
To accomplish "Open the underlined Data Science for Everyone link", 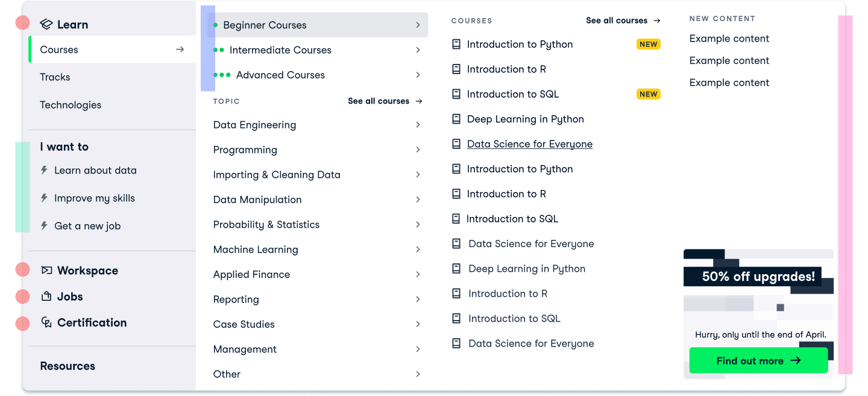I will click(x=529, y=144).
